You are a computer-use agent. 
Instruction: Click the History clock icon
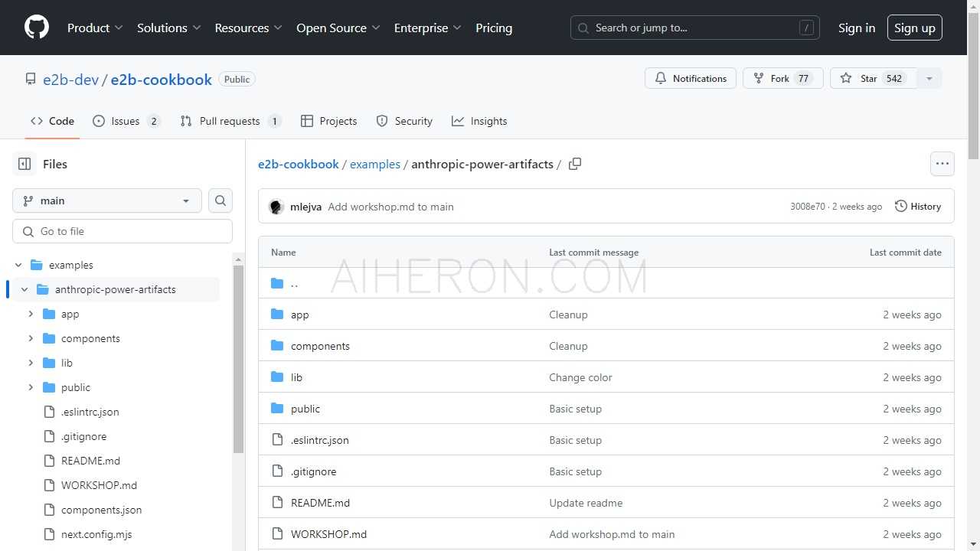901,207
